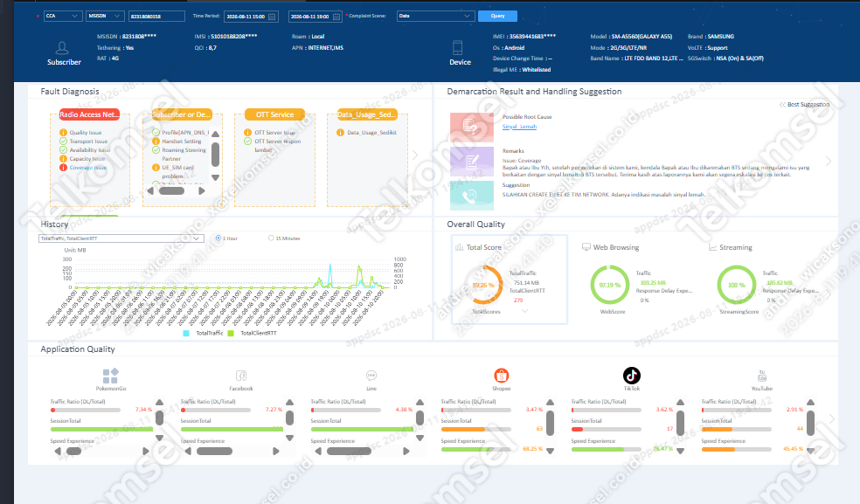Toggle the TotalTraffic legend swatch

pyautogui.click(x=186, y=333)
